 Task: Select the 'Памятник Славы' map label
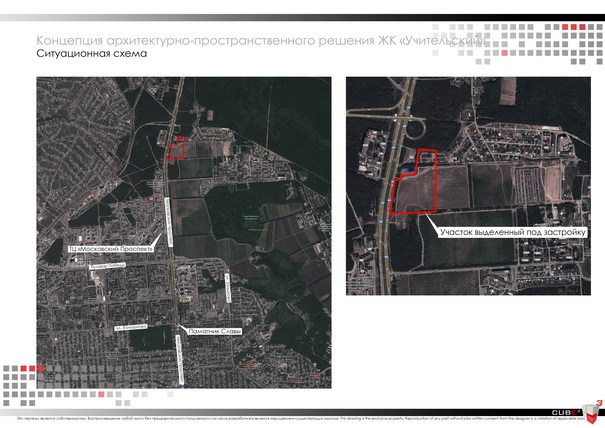tap(212, 330)
